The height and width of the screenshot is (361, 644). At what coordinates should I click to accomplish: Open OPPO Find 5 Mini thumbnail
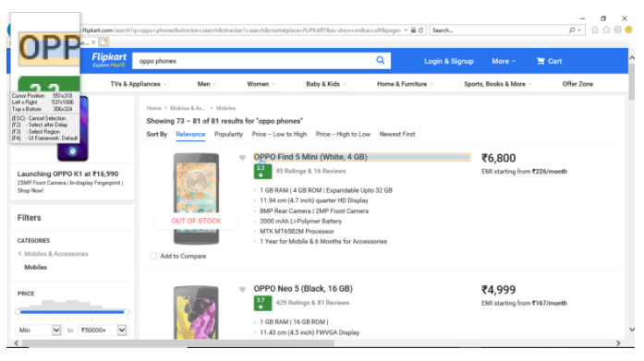196,199
